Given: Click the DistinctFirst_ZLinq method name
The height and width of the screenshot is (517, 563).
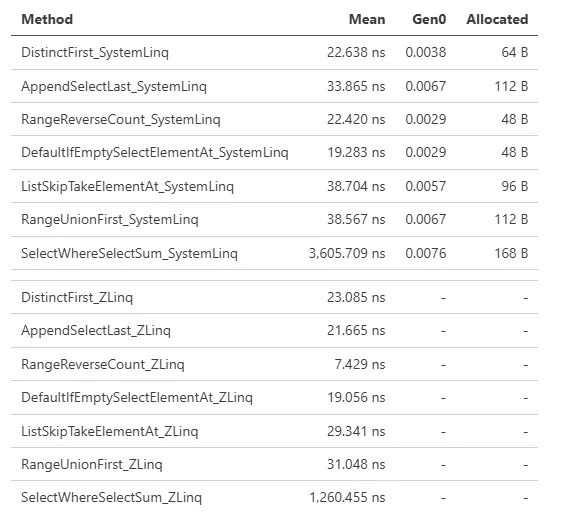Looking at the screenshot, I should tap(77, 298).
